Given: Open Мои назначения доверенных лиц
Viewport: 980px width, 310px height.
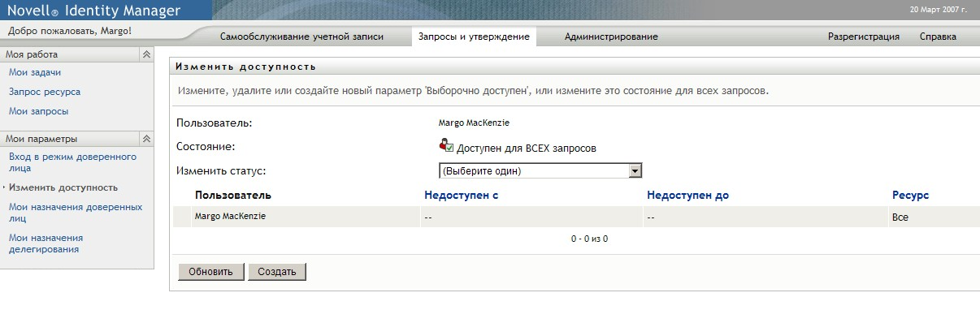Looking at the screenshot, I should [x=75, y=213].
